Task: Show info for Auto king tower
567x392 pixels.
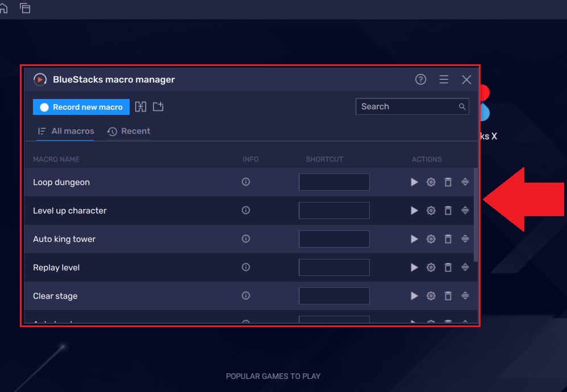Action: [x=246, y=239]
